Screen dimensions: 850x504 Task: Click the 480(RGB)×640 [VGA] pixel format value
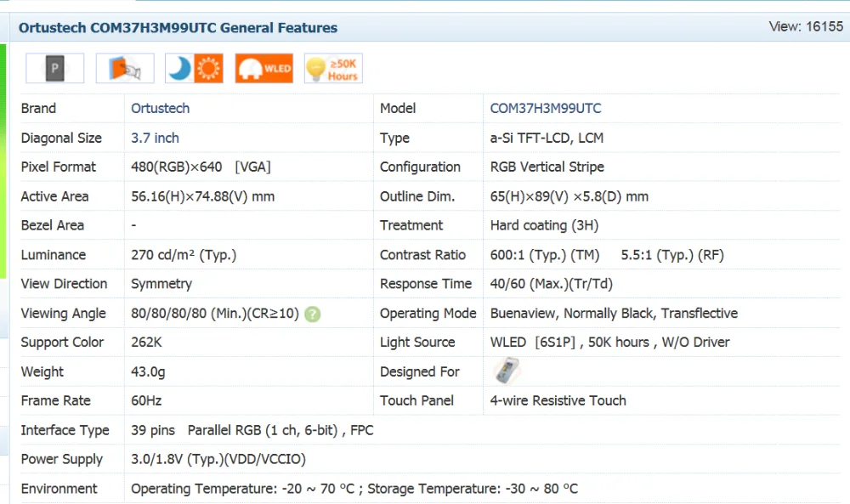(201, 167)
